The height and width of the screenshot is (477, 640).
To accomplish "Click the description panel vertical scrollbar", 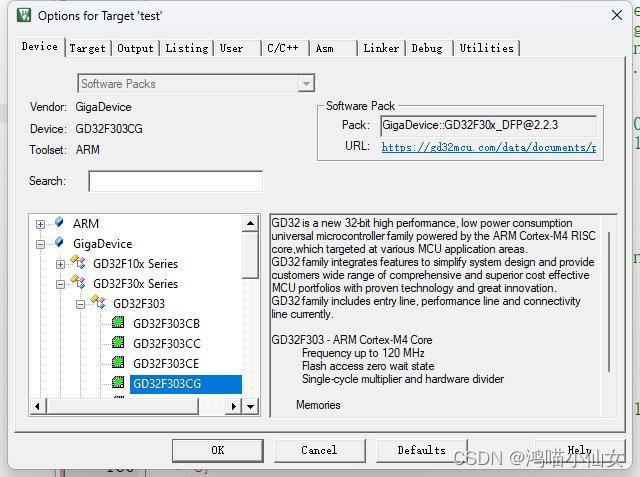I will pyautogui.click(x=609, y=302).
